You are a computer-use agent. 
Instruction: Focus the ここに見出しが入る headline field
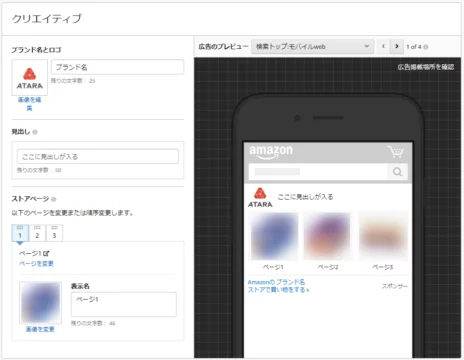click(98, 156)
